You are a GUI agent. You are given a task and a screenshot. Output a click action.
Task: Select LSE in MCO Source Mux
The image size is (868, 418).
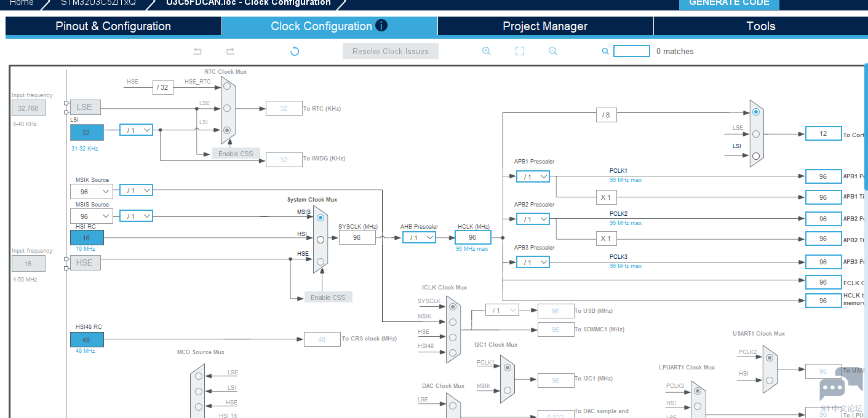pos(198,376)
